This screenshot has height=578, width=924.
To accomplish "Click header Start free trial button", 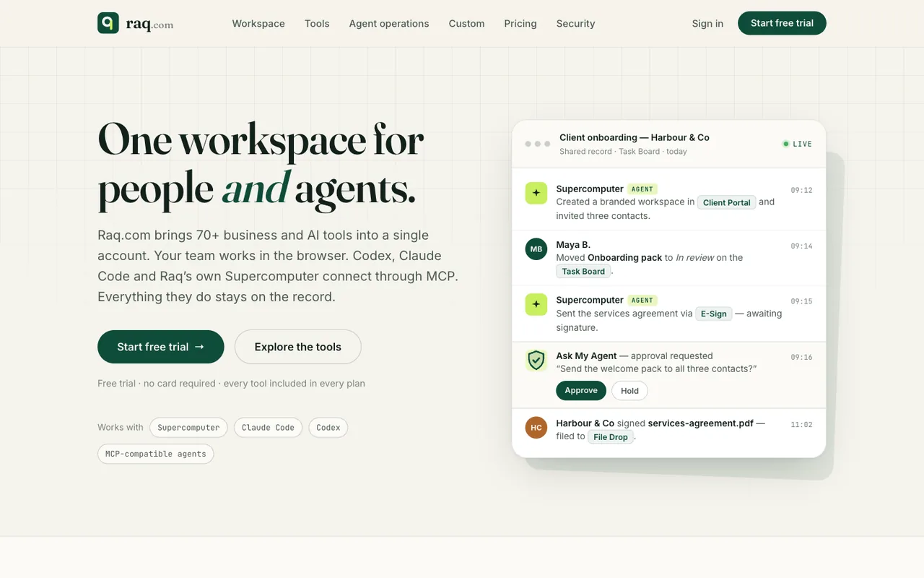I will tap(782, 23).
